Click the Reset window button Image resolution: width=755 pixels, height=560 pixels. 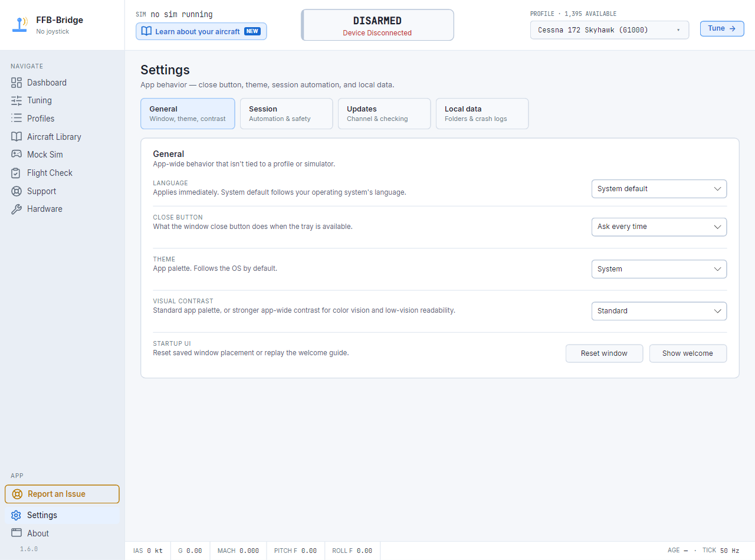click(604, 353)
